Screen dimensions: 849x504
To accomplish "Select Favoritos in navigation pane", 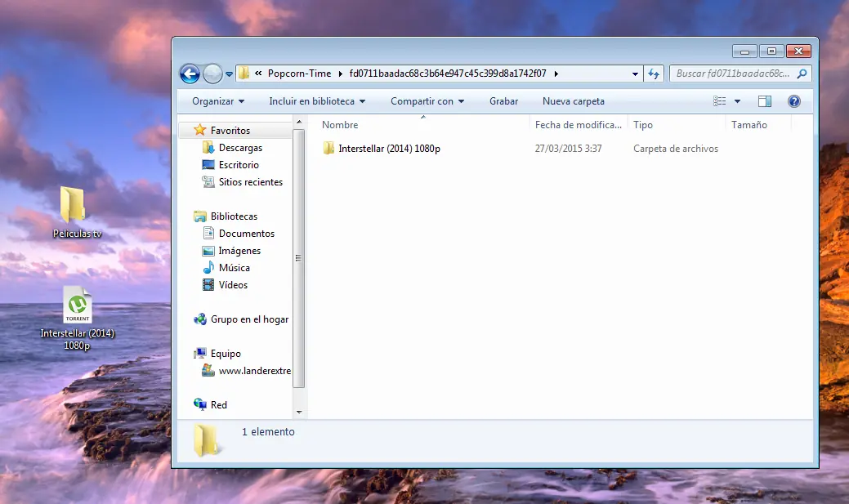I will point(230,131).
